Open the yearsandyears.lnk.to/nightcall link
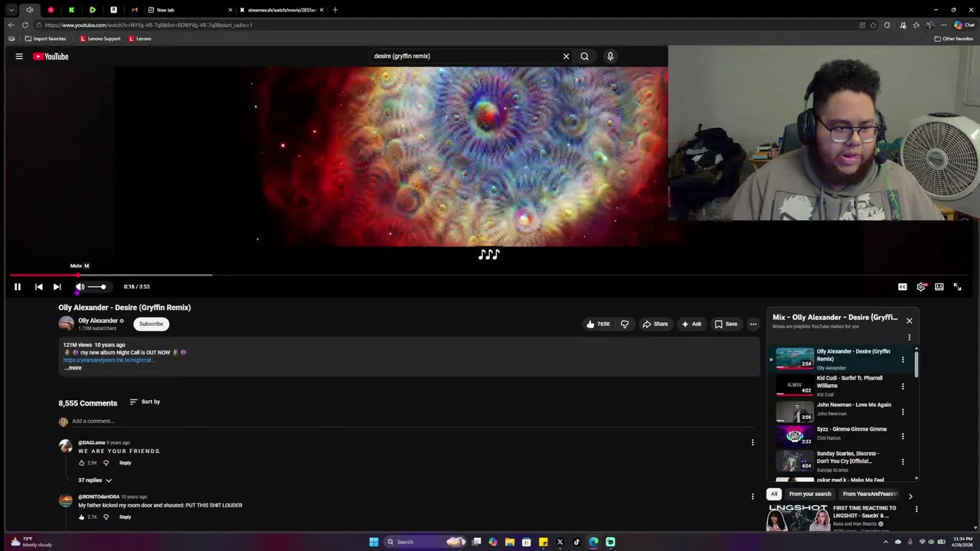The image size is (980, 551). pyautogui.click(x=108, y=360)
